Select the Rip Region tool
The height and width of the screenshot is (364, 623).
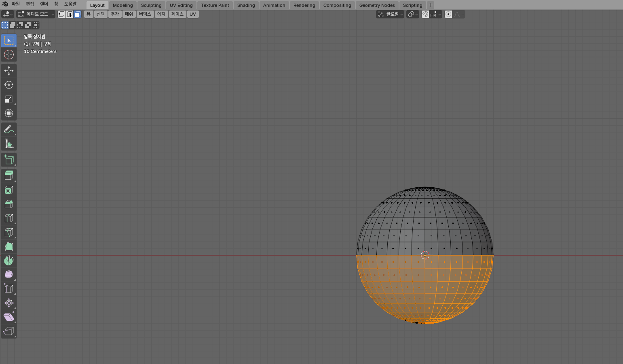tap(9, 331)
